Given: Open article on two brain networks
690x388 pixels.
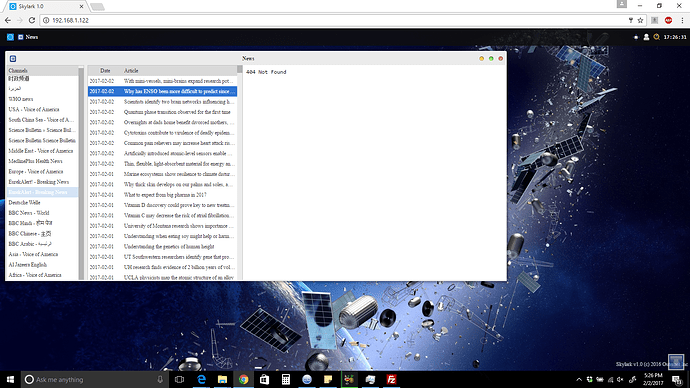Looking at the screenshot, I should [162, 102].
